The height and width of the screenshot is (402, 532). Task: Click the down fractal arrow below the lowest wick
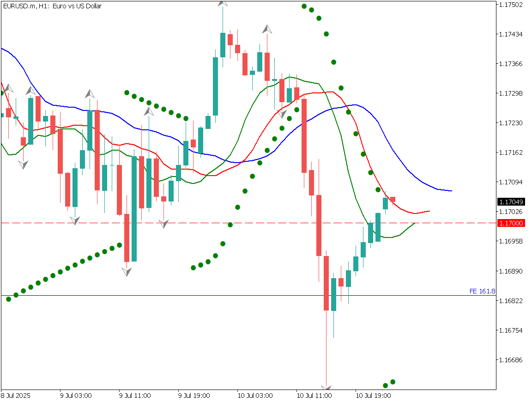[326, 387]
